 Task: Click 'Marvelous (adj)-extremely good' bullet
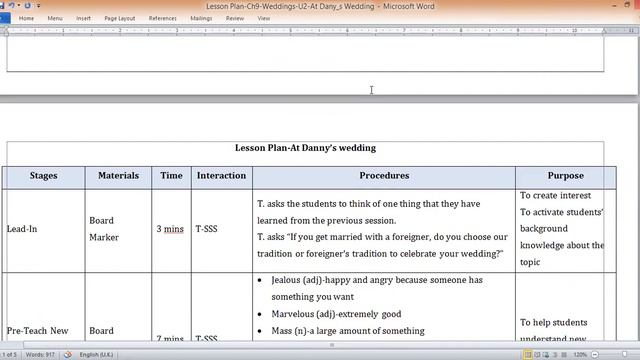pyautogui.click(x=336, y=314)
